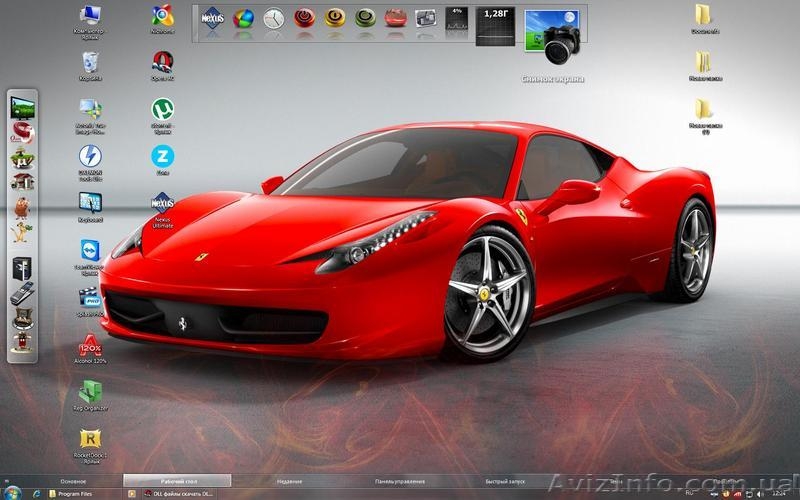Select the Недавние tab in bottom bar

point(290,481)
